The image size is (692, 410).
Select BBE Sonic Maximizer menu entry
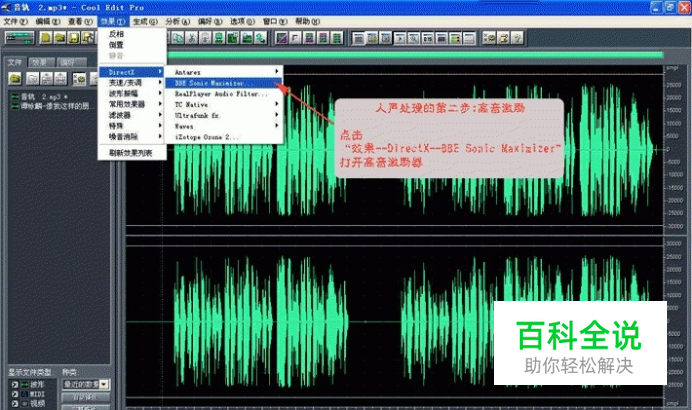(x=224, y=83)
